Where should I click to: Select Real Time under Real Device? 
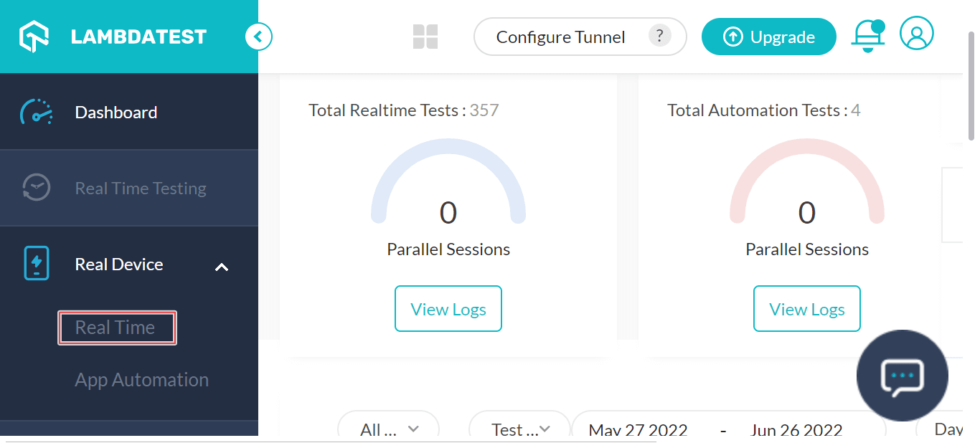pyautogui.click(x=116, y=328)
